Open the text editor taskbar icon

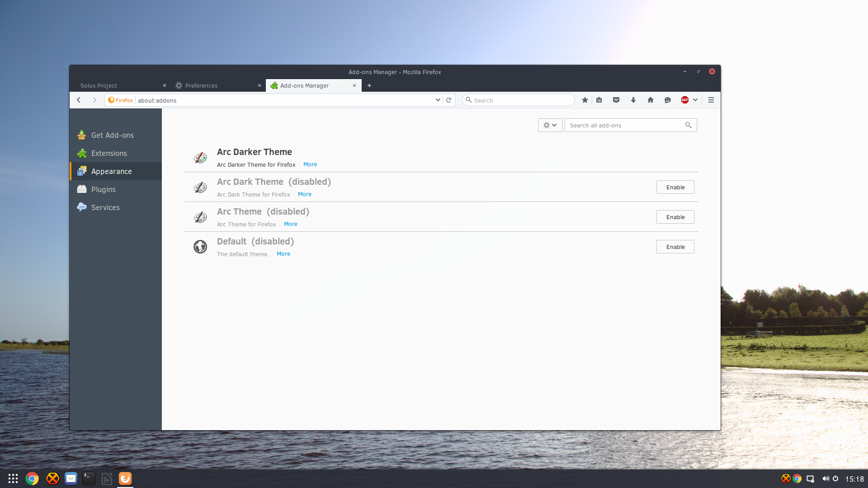107,479
